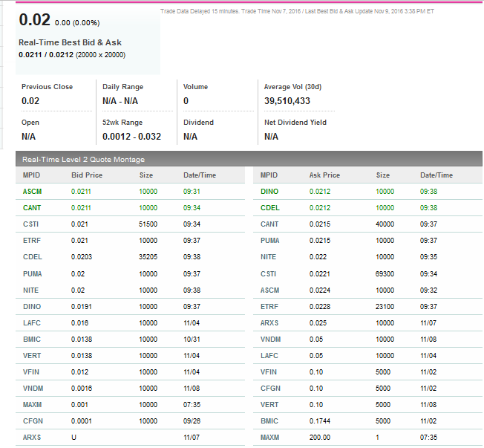Click the NITE MPID in bid column
This screenshot has width=484, height=448.
31,290
